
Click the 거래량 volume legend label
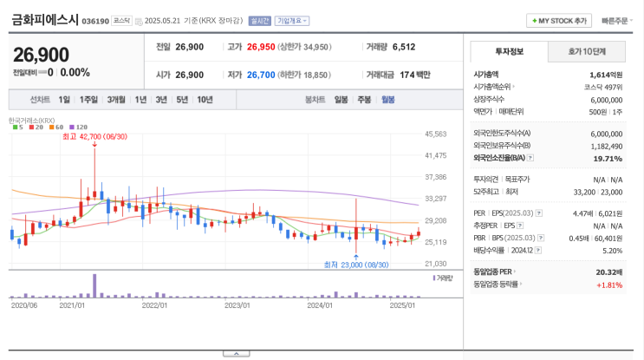(x=443, y=278)
